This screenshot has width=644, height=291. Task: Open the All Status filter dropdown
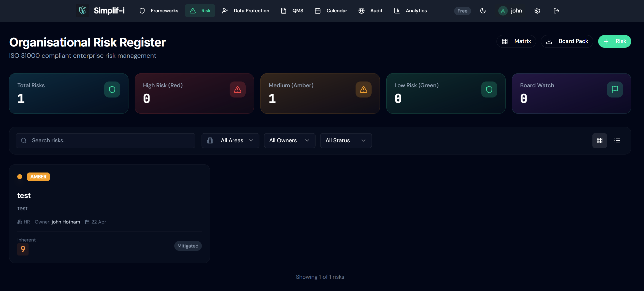(346, 140)
